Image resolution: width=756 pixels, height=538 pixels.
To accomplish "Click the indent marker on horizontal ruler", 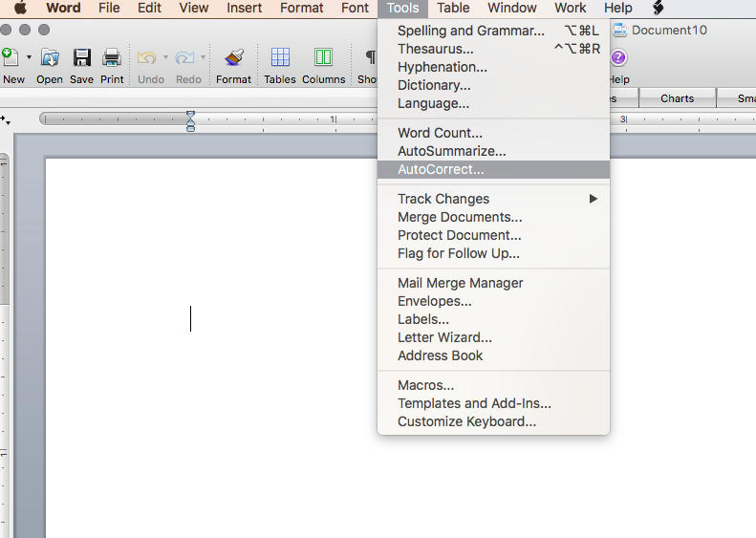I will coord(190,120).
